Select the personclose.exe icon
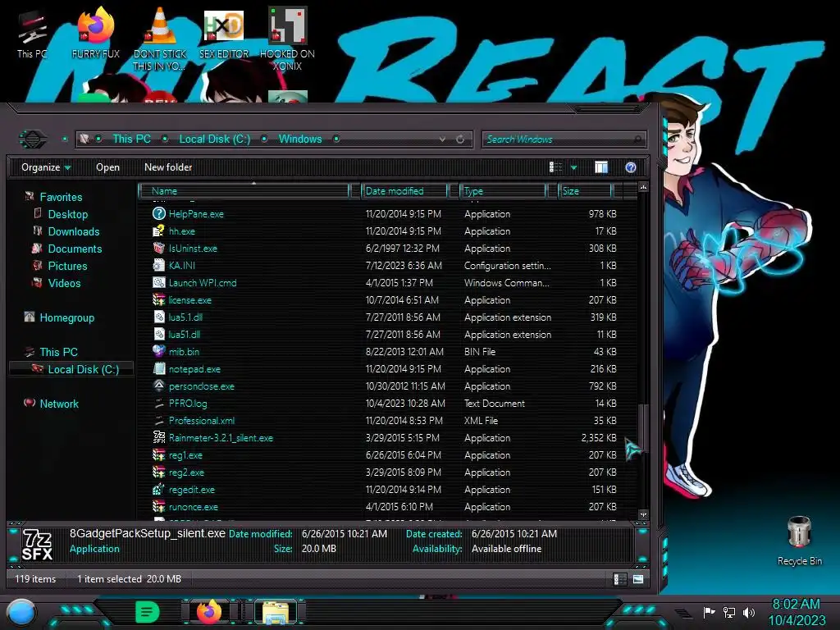Image resolution: width=840 pixels, height=630 pixels. [158, 386]
